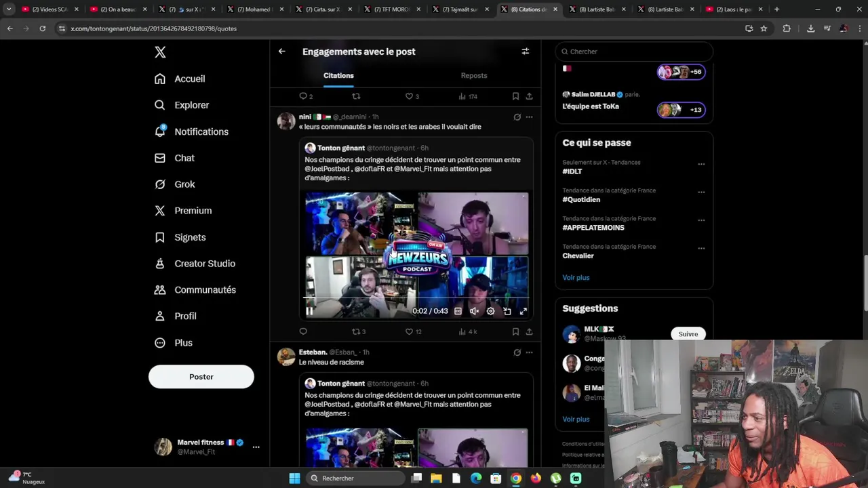868x488 pixels.
Task: Reply to the top post with 2 replies
Action: (306, 96)
